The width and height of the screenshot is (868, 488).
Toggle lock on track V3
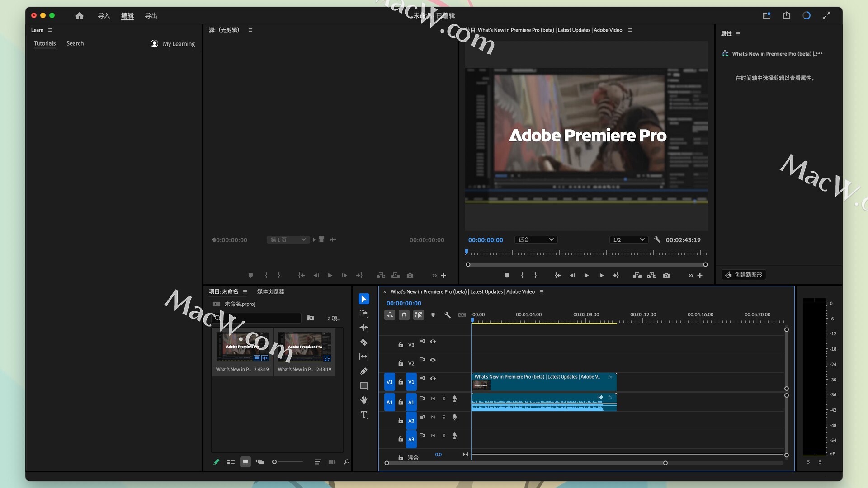[x=401, y=345]
